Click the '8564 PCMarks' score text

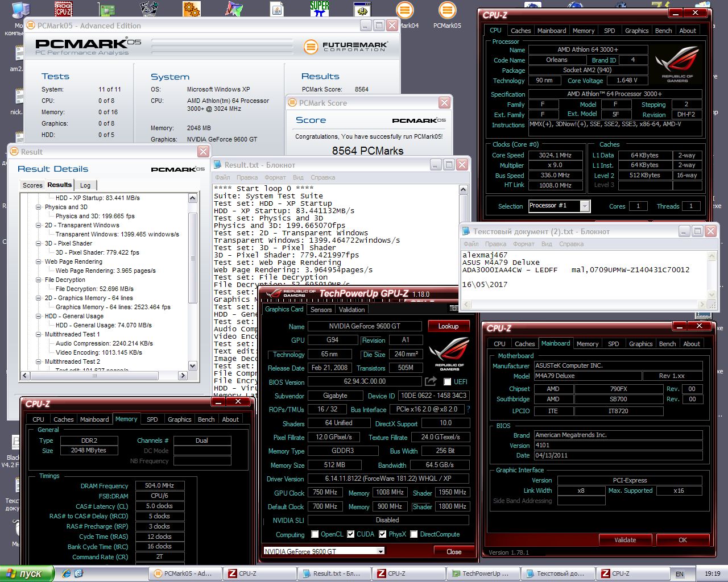368,151
